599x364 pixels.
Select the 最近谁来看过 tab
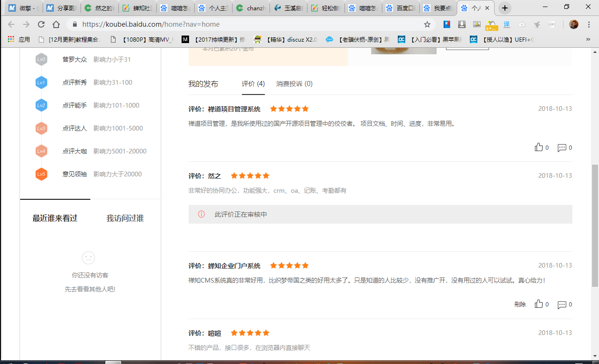pyautogui.click(x=55, y=218)
